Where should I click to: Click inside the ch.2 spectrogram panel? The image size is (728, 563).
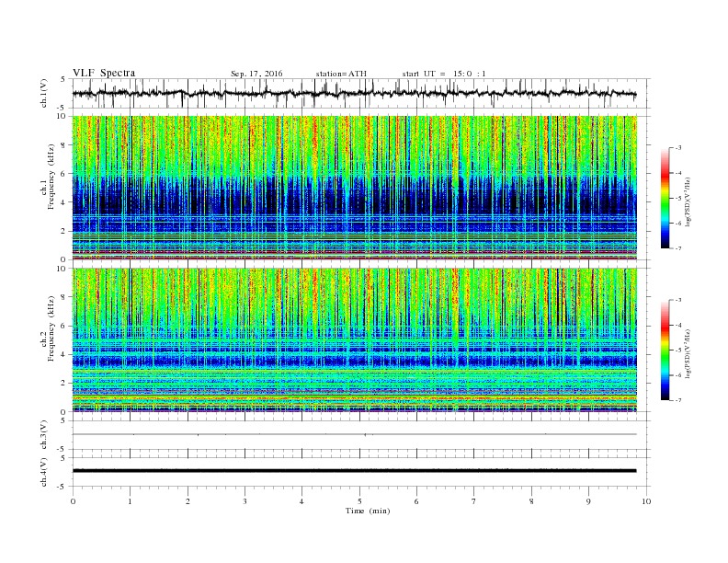coord(354,340)
